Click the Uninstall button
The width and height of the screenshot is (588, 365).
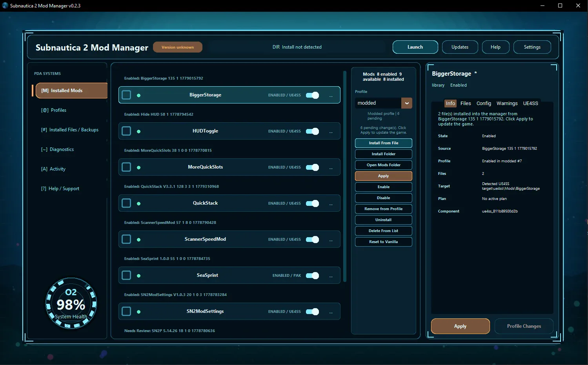pos(384,220)
